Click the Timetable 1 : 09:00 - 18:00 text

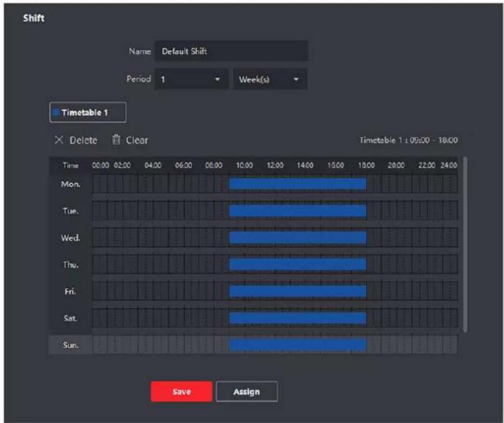[409, 140]
